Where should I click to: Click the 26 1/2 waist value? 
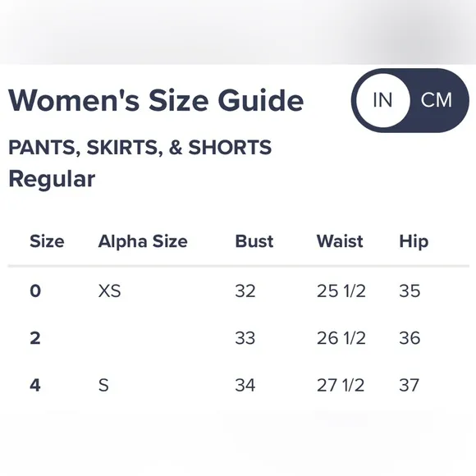(x=341, y=338)
